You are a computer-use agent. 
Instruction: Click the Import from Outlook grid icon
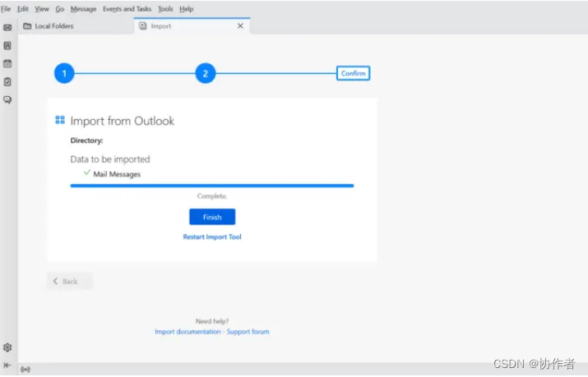click(x=60, y=120)
